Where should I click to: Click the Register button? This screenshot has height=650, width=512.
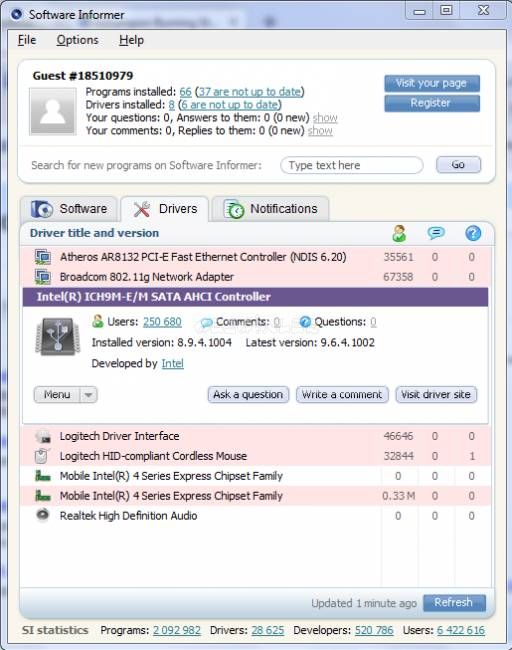click(432, 103)
